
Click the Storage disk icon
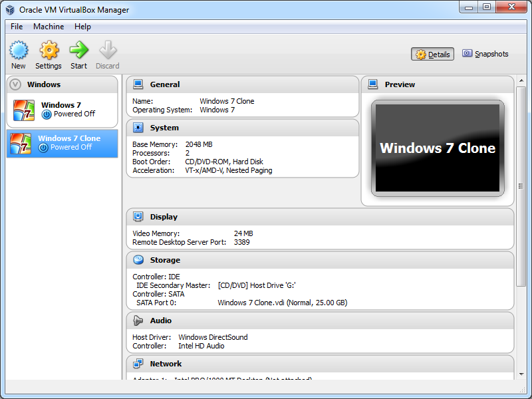(138, 260)
